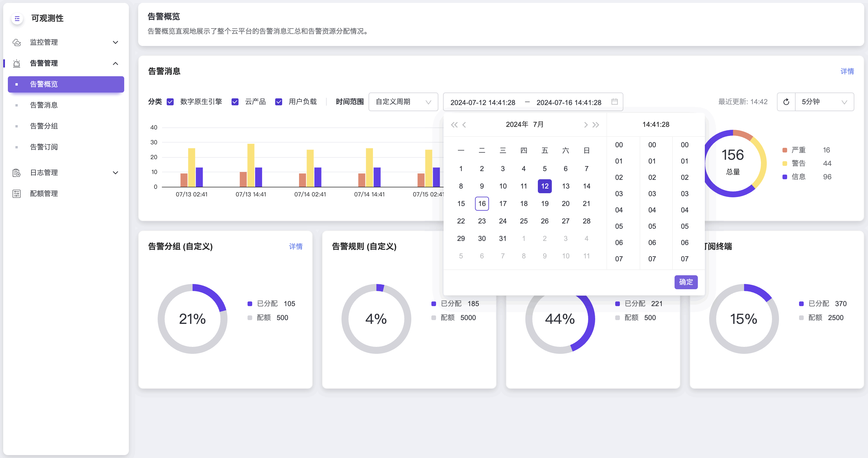The height and width of the screenshot is (458, 868).
Task: Select 告警订阅 in the sidebar menu
Action: click(44, 147)
